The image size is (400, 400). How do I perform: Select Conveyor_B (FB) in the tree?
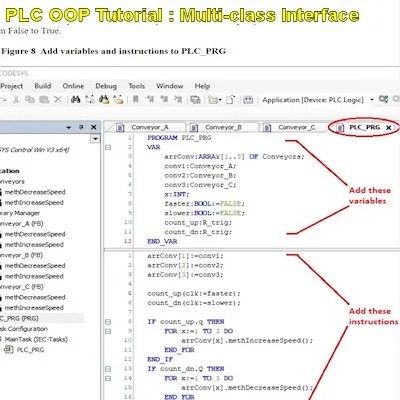tap(22, 255)
